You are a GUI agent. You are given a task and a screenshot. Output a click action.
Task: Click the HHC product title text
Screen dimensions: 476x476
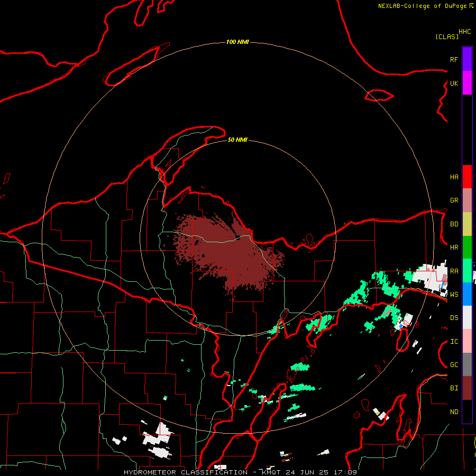tap(464, 32)
